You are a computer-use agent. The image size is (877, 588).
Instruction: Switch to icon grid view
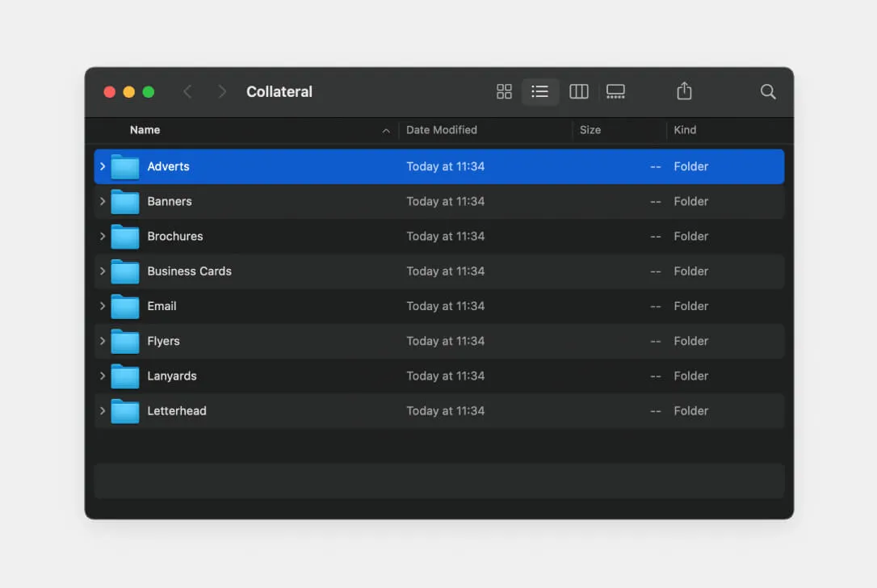coord(504,92)
